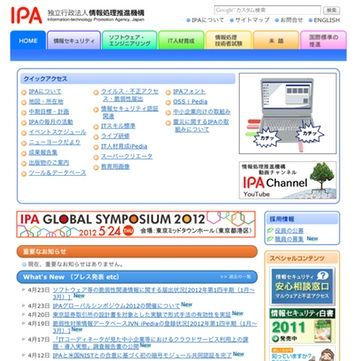
Task: Open the スーパークリエータ link
Action: (127, 156)
